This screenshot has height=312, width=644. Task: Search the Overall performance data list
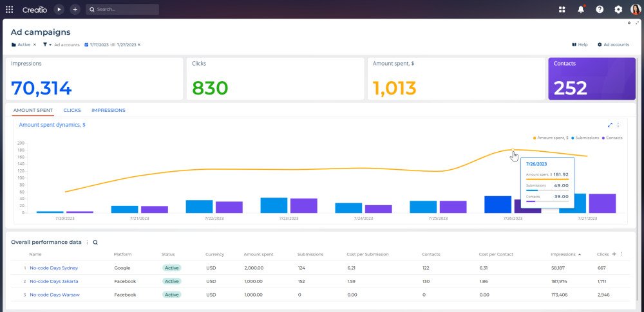(x=95, y=243)
